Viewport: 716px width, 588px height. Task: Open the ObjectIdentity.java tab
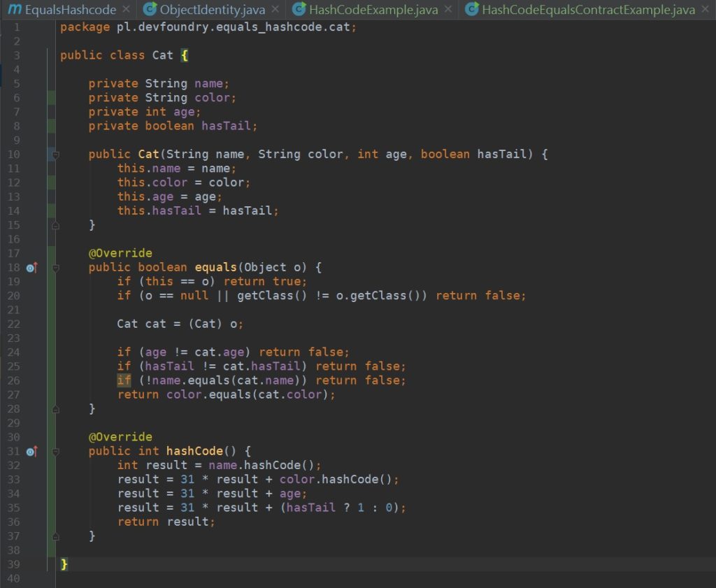point(213,10)
